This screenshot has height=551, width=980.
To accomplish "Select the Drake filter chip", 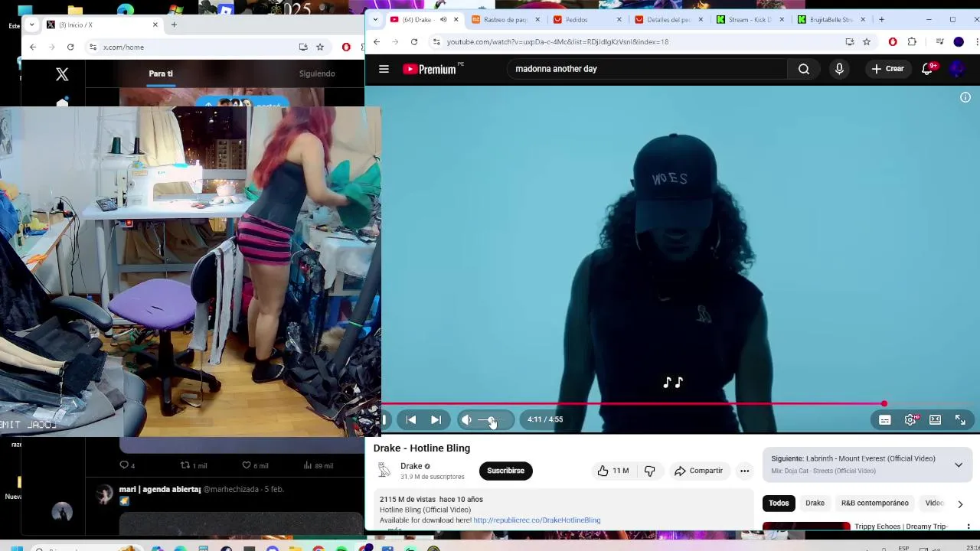I will (815, 503).
